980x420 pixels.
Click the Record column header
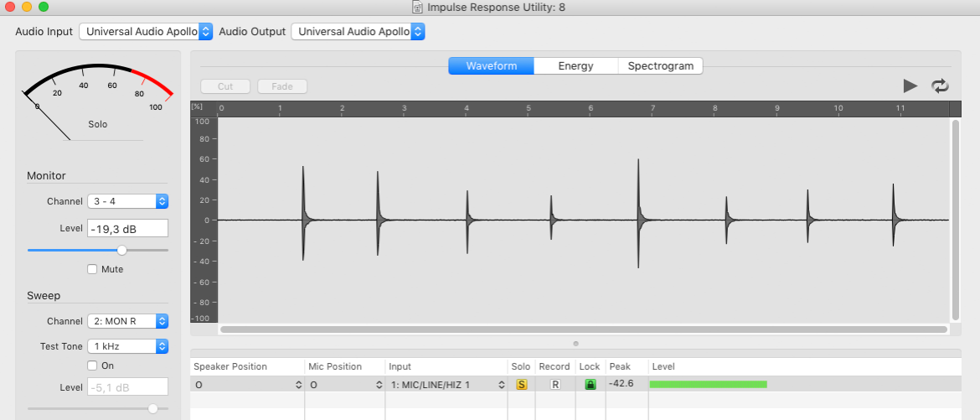click(554, 366)
